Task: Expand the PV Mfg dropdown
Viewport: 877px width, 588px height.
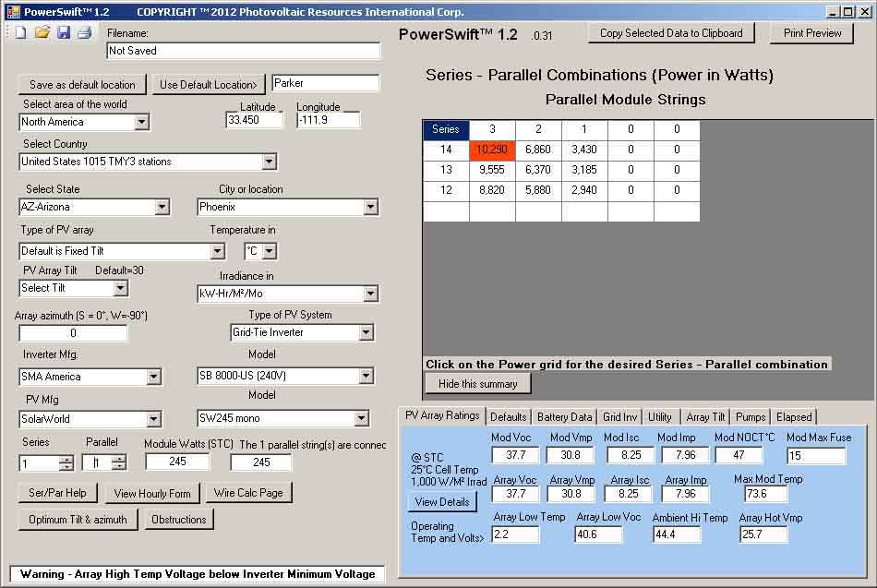Action: [x=153, y=419]
